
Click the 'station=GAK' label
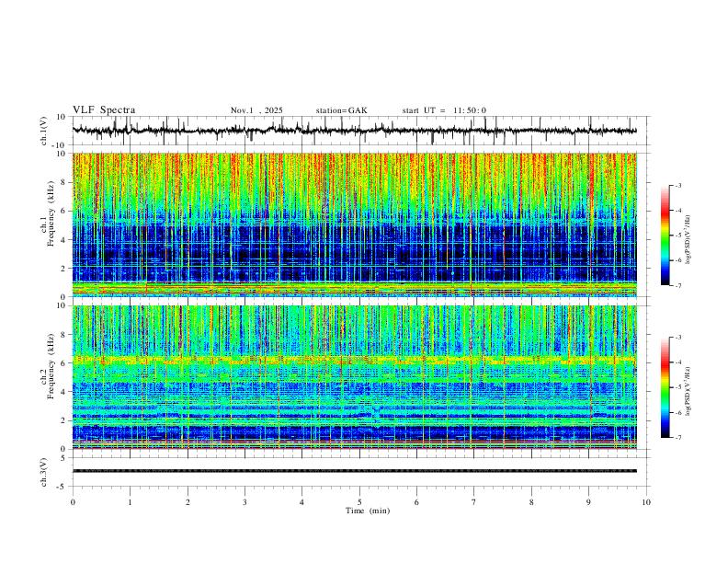pyautogui.click(x=341, y=110)
